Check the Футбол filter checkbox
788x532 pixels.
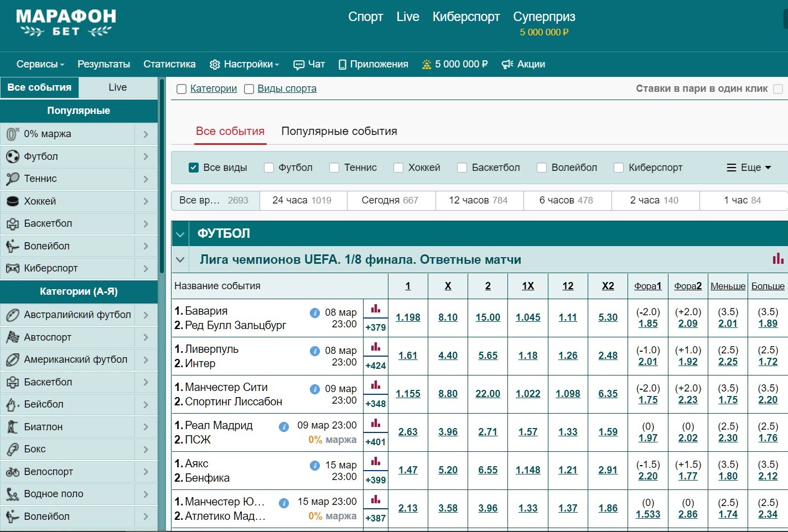point(269,168)
